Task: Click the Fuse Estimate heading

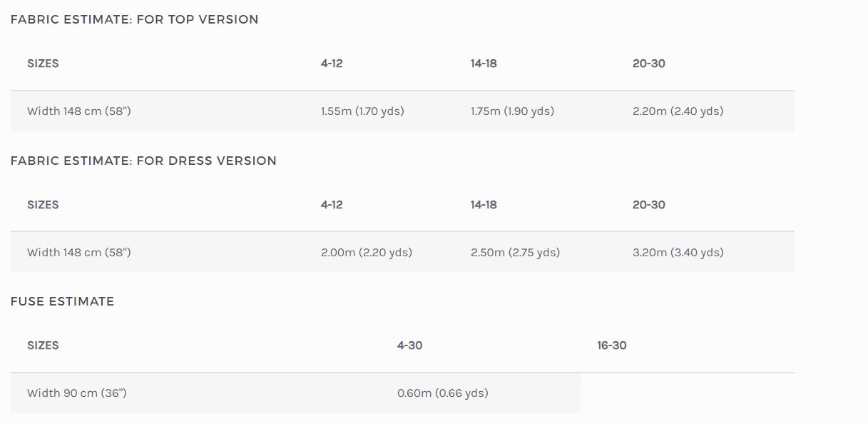Action: click(62, 302)
